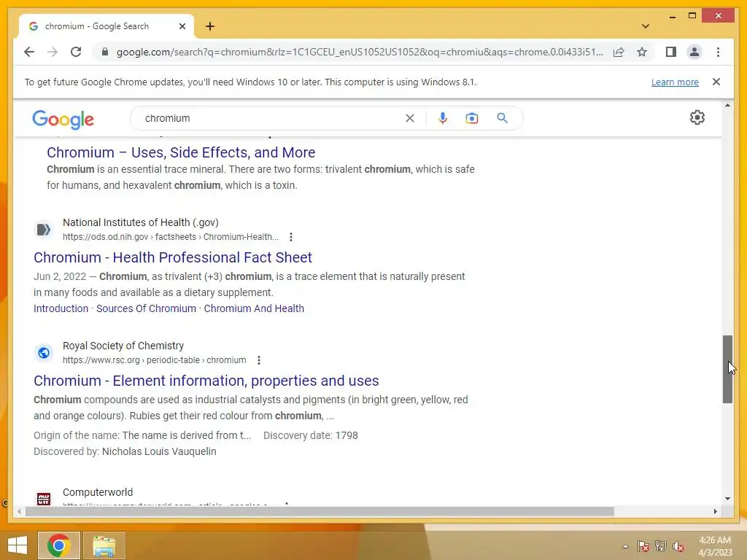747x560 pixels.
Task: Dismiss the Windows update info bar
Action: point(716,82)
